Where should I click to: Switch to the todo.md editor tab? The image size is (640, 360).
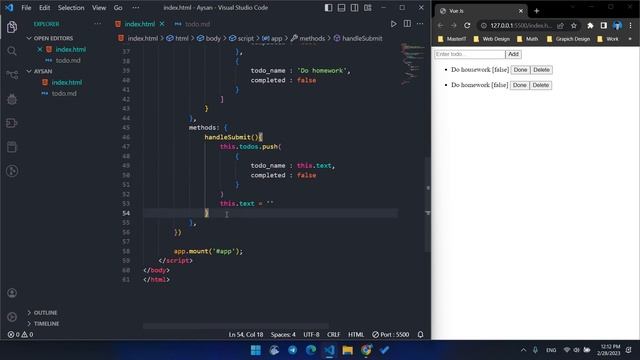pyautogui.click(x=192, y=24)
